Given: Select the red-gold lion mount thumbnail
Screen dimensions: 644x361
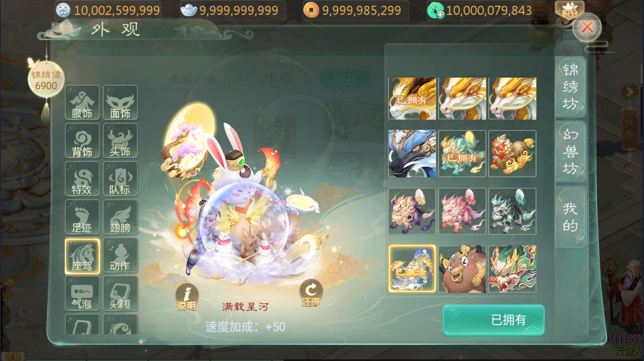Looking at the screenshot, I should pos(512,154).
